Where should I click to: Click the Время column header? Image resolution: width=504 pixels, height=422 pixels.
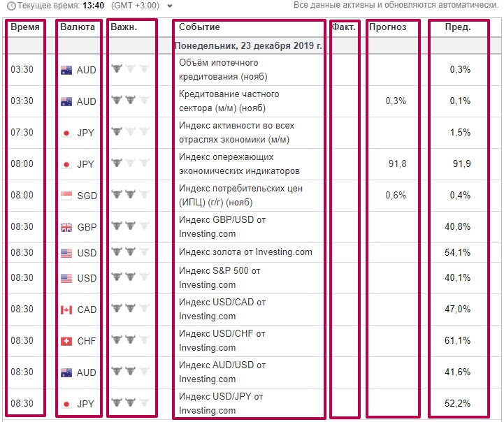(24, 27)
